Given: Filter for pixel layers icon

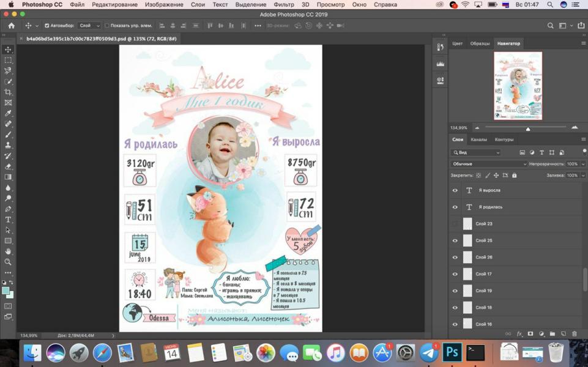Looking at the screenshot, I should coord(523,152).
